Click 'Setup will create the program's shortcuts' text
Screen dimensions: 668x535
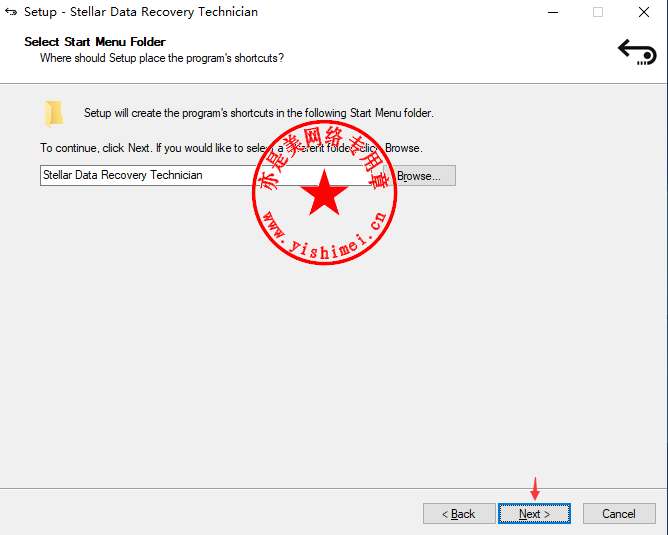[x=259, y=113]
